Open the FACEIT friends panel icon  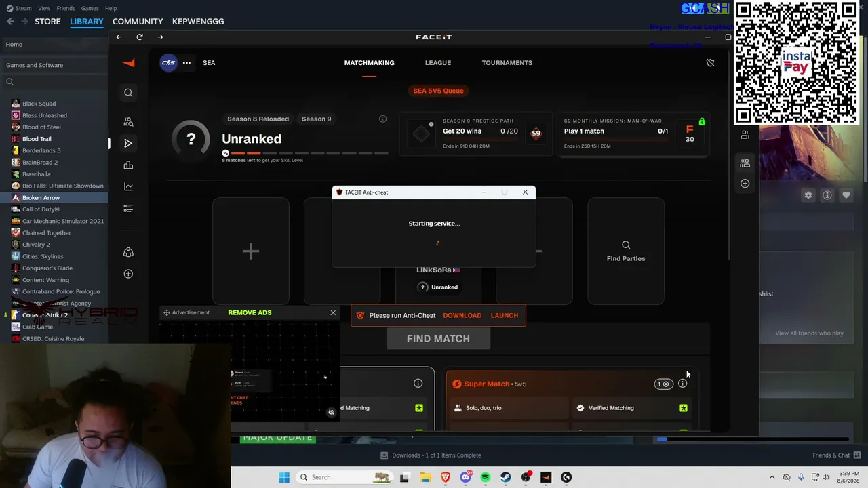(x=745, y=135)
